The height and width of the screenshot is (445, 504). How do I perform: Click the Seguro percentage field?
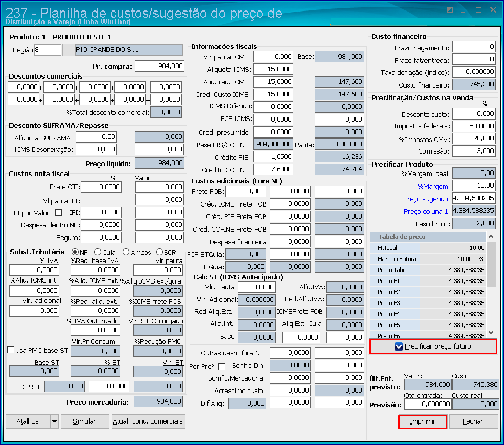[101, 237]
